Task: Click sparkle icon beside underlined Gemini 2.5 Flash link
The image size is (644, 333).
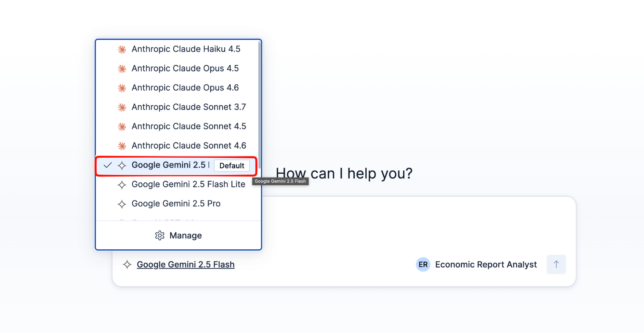Action: coord(127,264)
